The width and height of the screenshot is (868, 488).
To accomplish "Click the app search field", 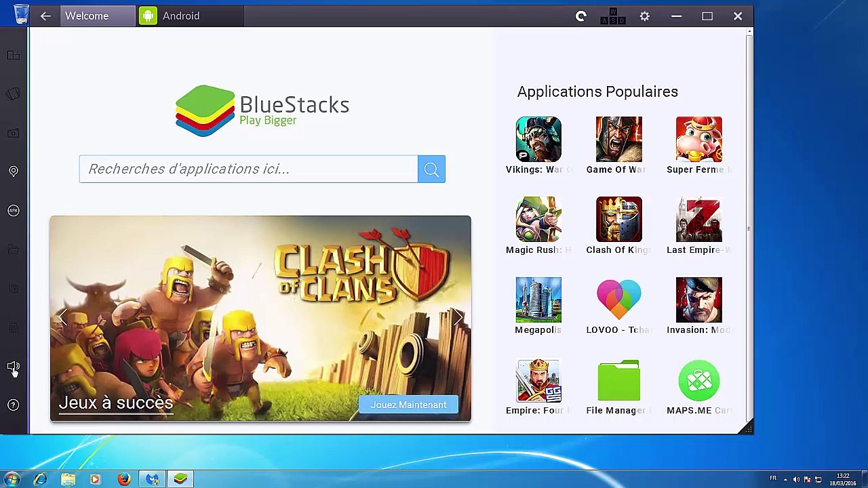I will tap(248, 169).
